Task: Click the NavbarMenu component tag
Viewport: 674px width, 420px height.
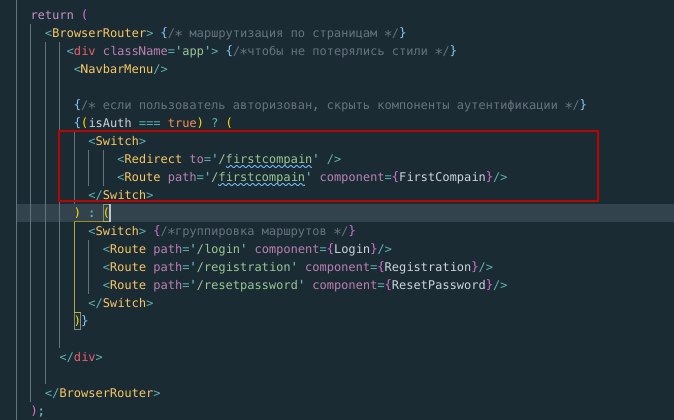Action: point(120,69)
